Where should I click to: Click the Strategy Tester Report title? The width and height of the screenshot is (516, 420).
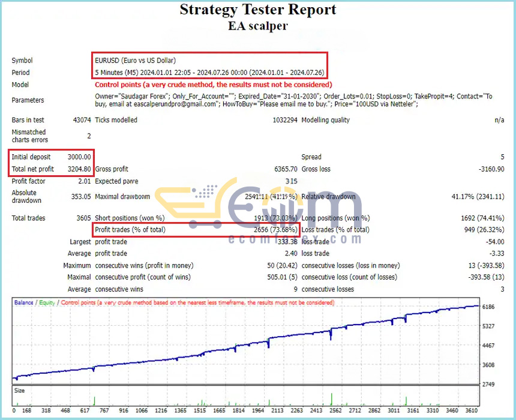[x=257, y=10]
